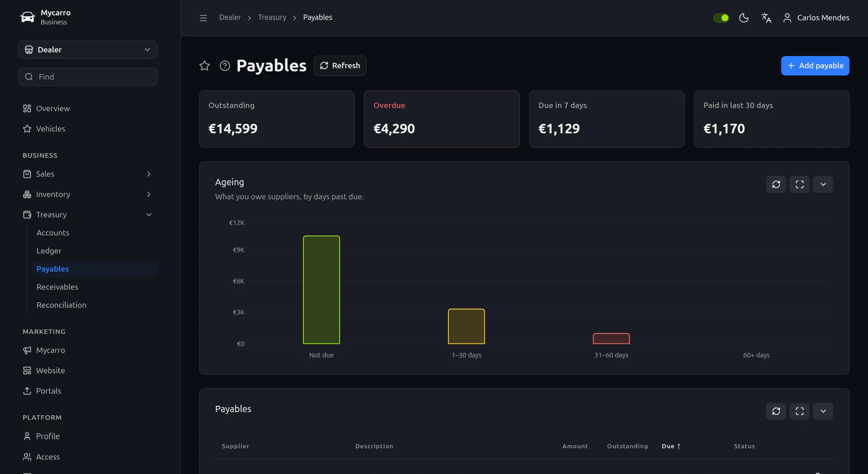The image size is (868, 474).
Task: Navigate to Dealer breadcrumb link
Action: (230, 18)
